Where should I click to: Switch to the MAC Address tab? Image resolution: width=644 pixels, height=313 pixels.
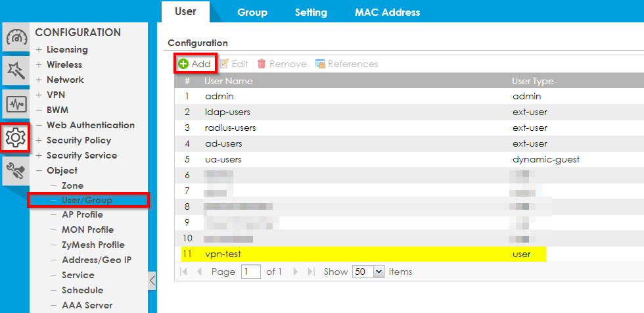coord(387,12)
